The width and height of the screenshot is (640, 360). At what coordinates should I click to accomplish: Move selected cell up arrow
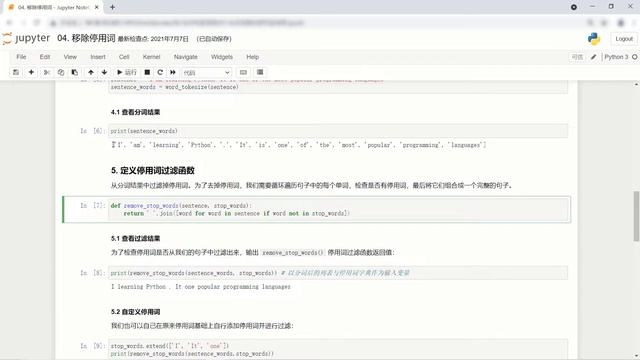tap(91, 72)
